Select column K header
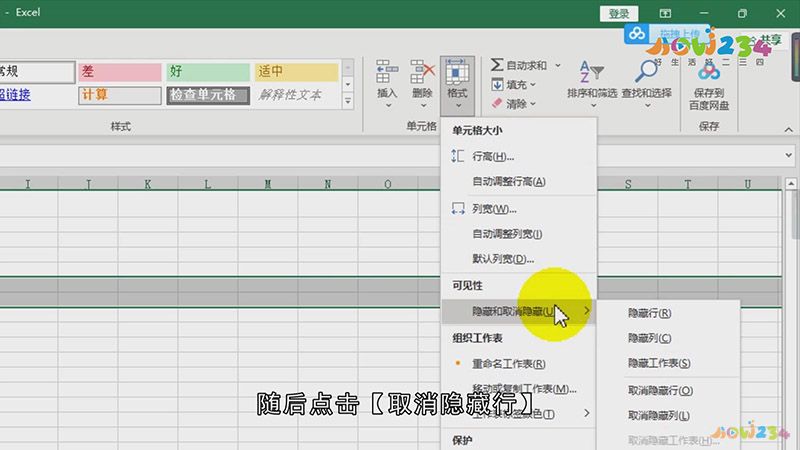The height and width of the screenshot is (450, 800). (x=148, y=184)
